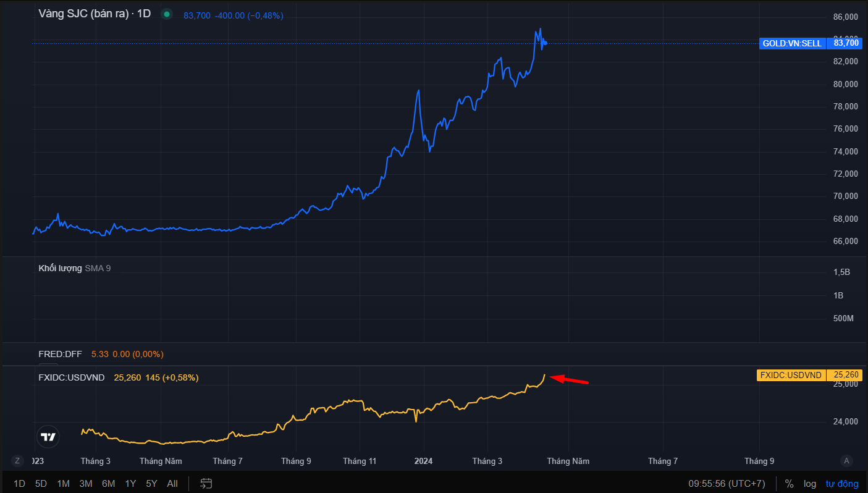This screenshot has width=868, height=493.
Task: Click the 70,000 price axis label
Action: coord(846,196)
